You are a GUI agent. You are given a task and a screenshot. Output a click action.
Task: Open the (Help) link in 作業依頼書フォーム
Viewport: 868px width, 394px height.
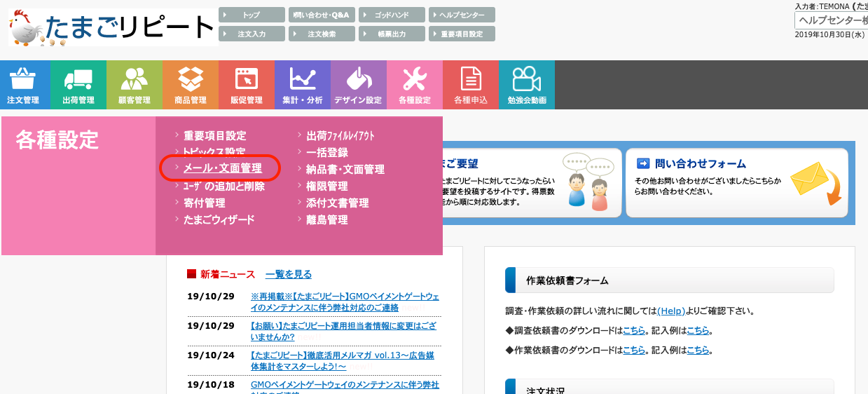(x=670, y=311)
